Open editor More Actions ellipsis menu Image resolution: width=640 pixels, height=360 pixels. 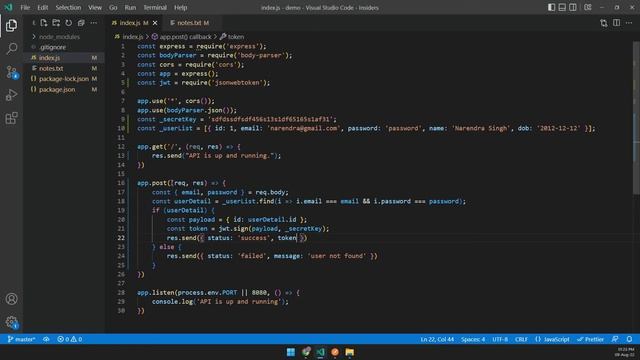coord(629,23)
